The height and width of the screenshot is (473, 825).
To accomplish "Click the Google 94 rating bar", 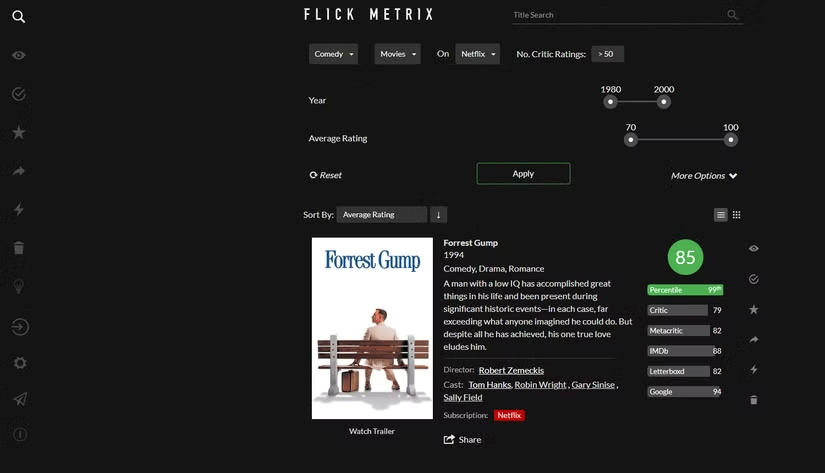I will (x=685, y=392).
